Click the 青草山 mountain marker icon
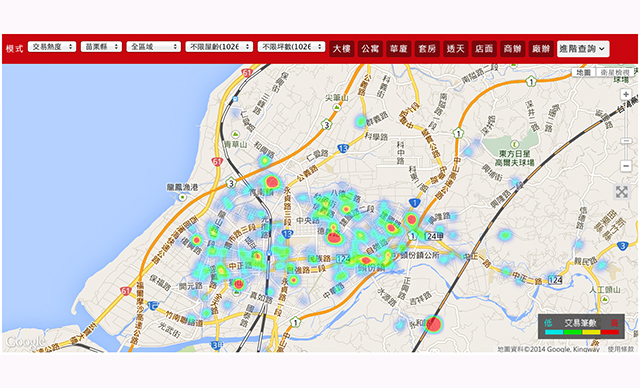The width and height of the screenshot is (640, 388). pos(235,134)
